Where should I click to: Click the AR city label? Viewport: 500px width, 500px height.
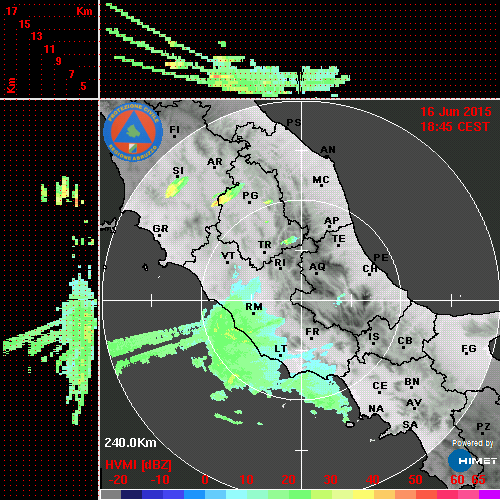coord(215,162)
